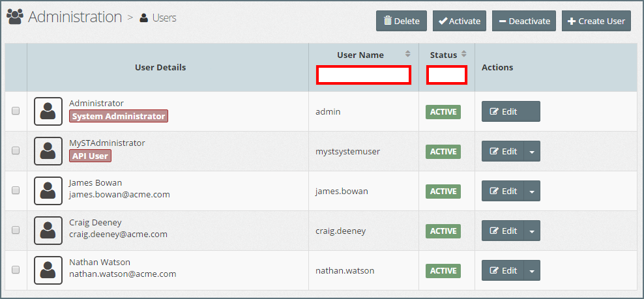Click the Status filter input box
Image resolution: width=644 pixels, height=299 pixels.
(x=446, y=75)
